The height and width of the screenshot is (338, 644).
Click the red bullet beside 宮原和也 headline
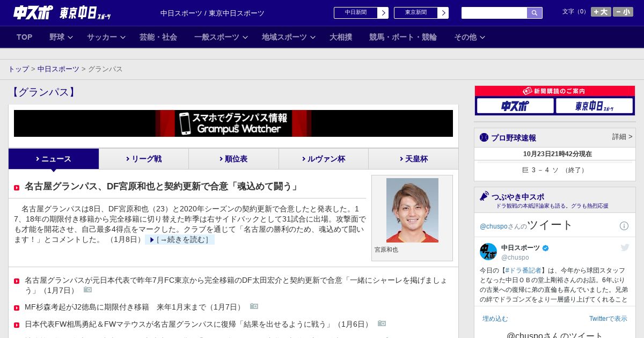17,188
